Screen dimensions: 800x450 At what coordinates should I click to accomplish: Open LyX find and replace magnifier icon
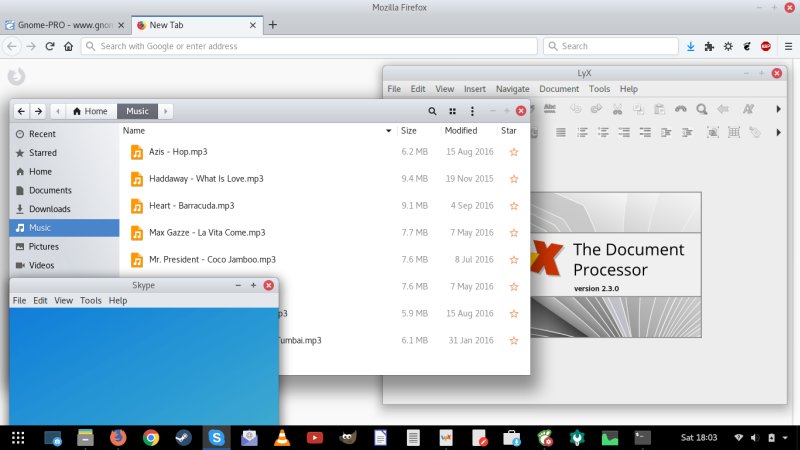[x=702, y=109]
